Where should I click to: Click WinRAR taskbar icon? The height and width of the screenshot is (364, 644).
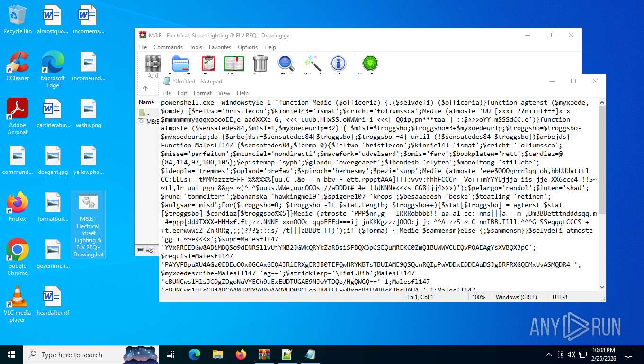point(264,355)
